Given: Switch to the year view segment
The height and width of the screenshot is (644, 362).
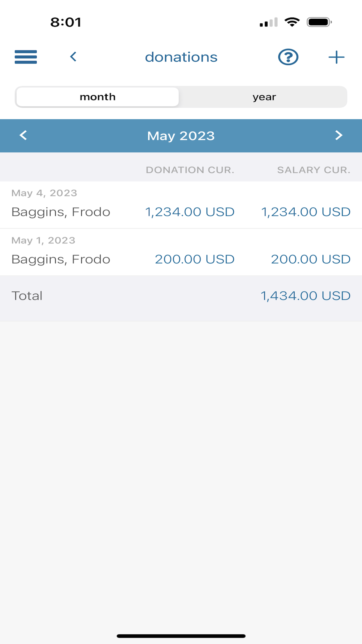Looking at the screenshot, I should (264, 97).
